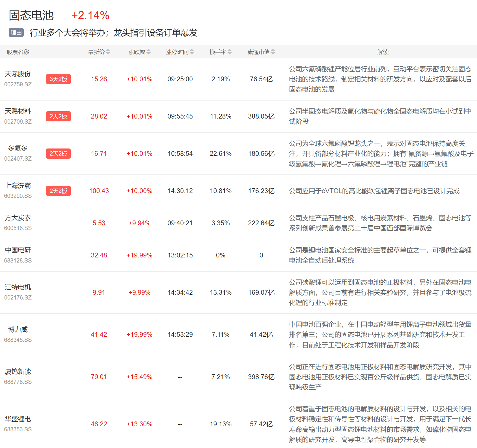Select stock code 600516.SS
Viewport: 477px width, 448px height.
coord(18,228)
